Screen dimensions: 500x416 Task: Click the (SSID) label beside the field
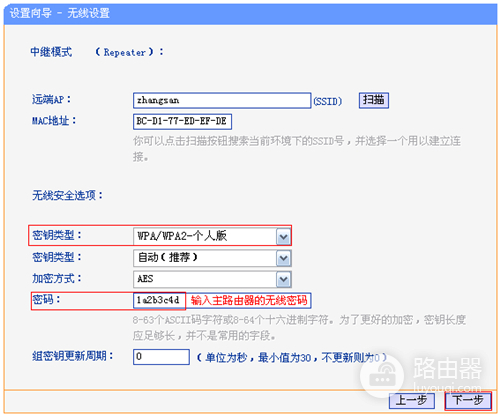click(x=328, y=101)
